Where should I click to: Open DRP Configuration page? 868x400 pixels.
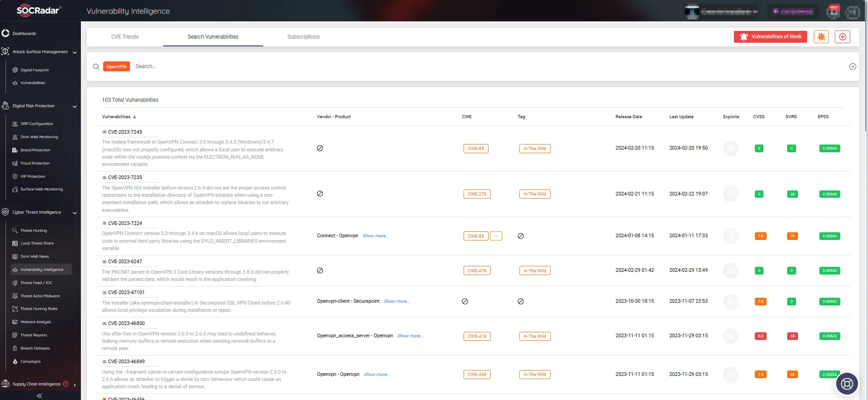pyautogui.click(x=36, y=124)
